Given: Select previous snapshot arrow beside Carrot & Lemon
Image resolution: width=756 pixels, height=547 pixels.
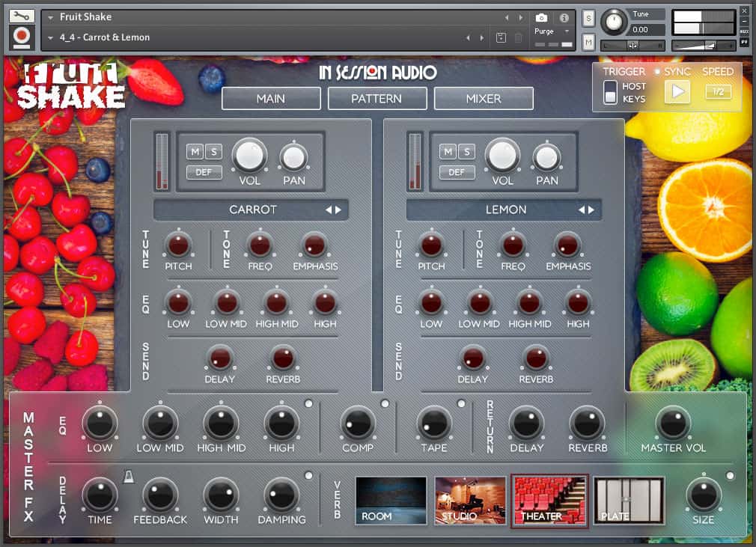Looking at the screenshot, I should click(468, 37).
